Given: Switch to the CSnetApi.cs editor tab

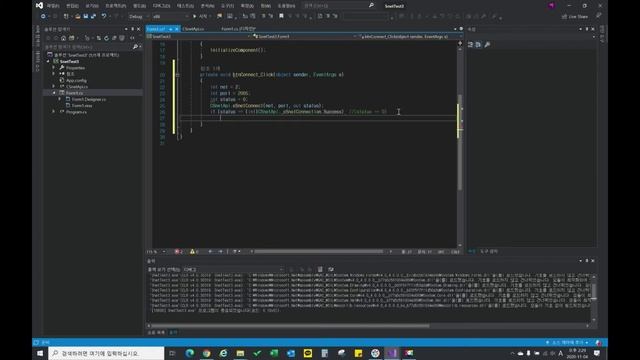Looking at the screenshot, I should tap(193, 29).
